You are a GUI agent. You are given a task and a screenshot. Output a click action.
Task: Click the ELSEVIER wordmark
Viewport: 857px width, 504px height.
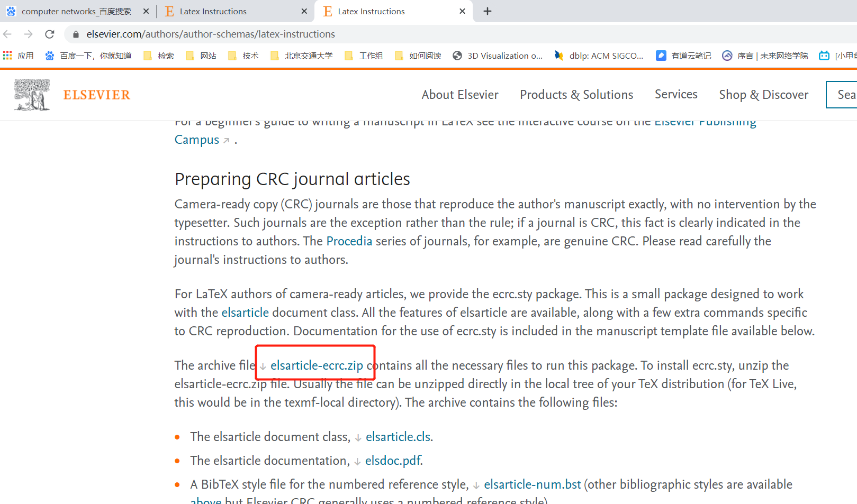pos(96,95)
